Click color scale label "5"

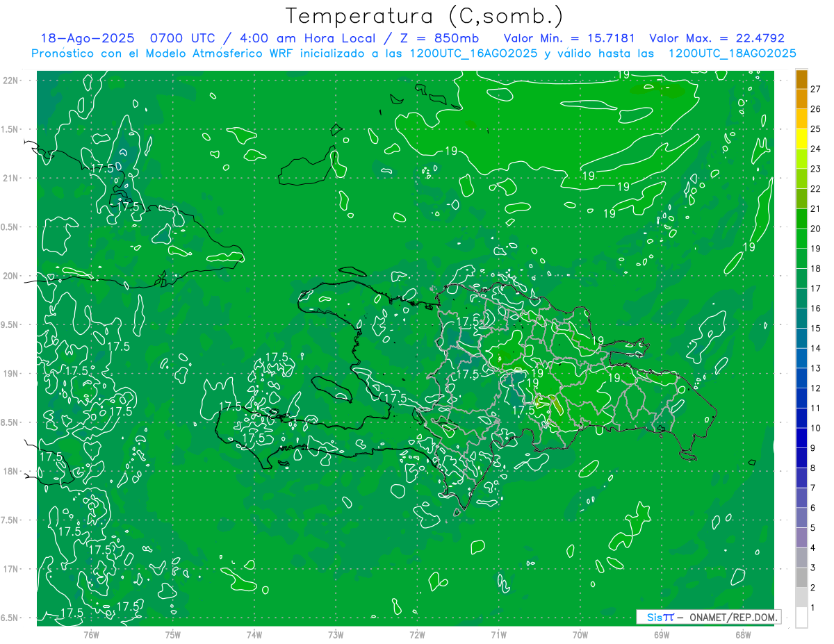(813, 528)
